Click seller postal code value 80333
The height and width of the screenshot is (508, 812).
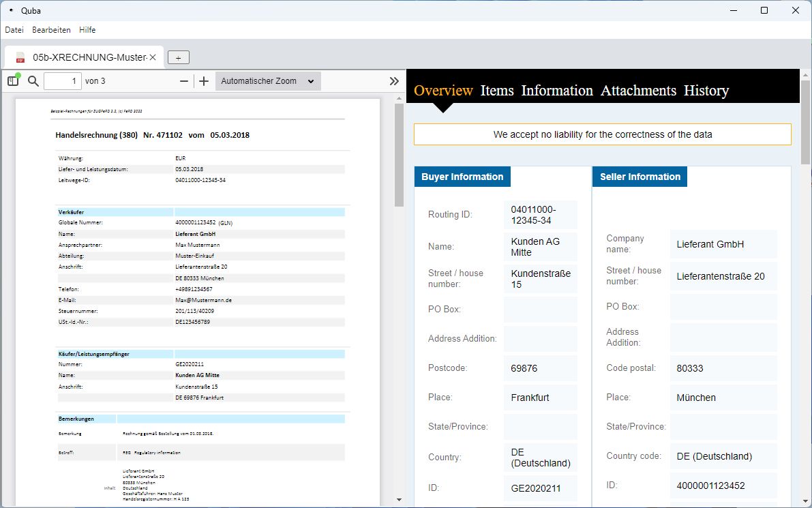click(723, 369)
